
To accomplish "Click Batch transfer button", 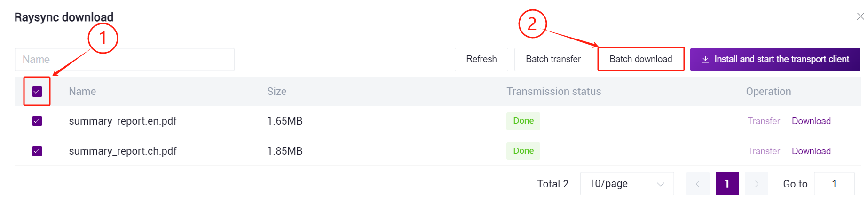I will pyautogui.click(x=553, y=59).
